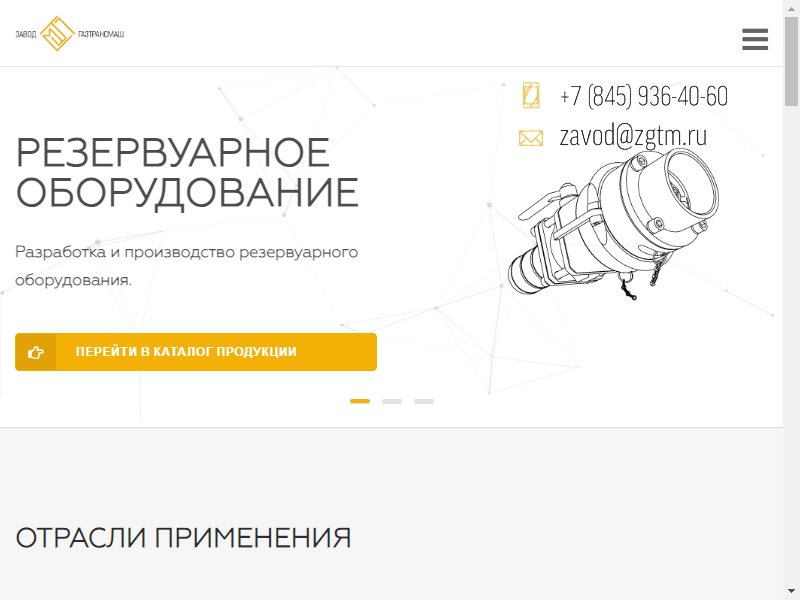The image size is (800, 600).
Task: Open the zavod@zgtm.ru email link
Action: [x=633, y=136]
